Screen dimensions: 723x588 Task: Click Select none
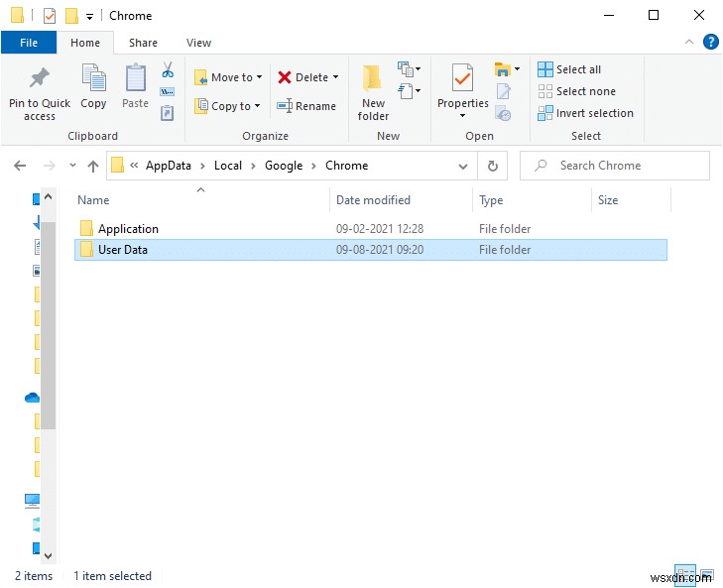[576, 91]
